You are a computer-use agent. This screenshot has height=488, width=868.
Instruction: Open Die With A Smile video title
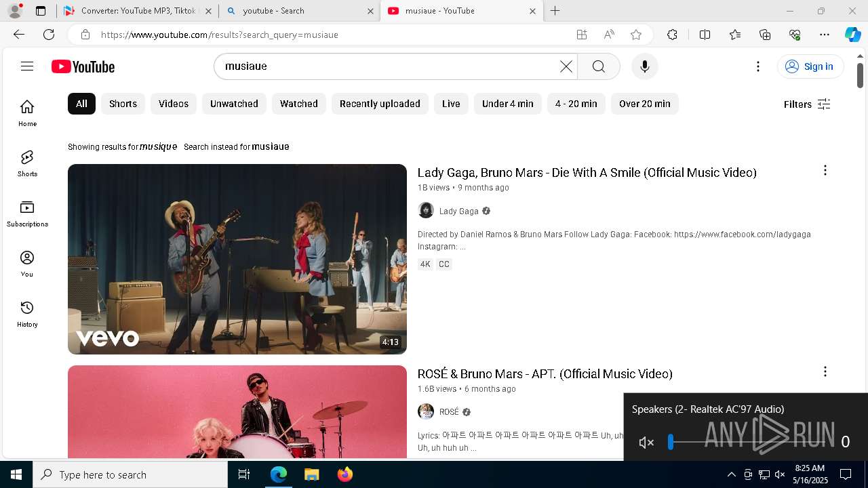point(587,172)
